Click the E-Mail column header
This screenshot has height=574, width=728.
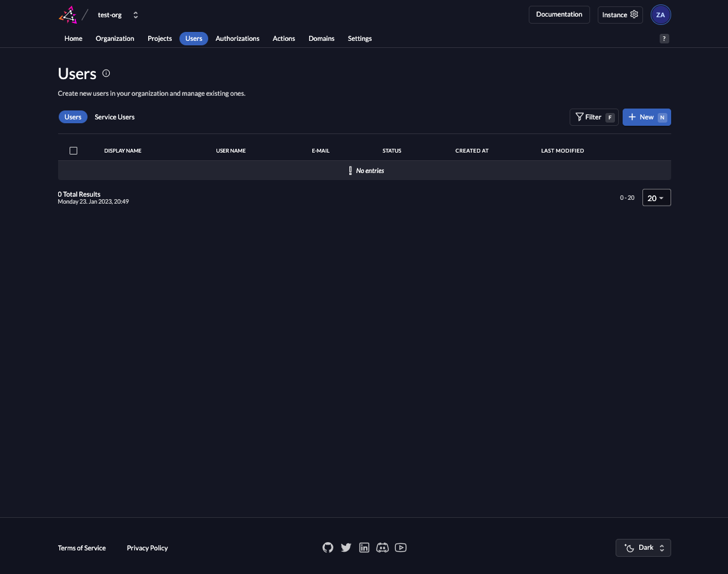pos(321,151)
